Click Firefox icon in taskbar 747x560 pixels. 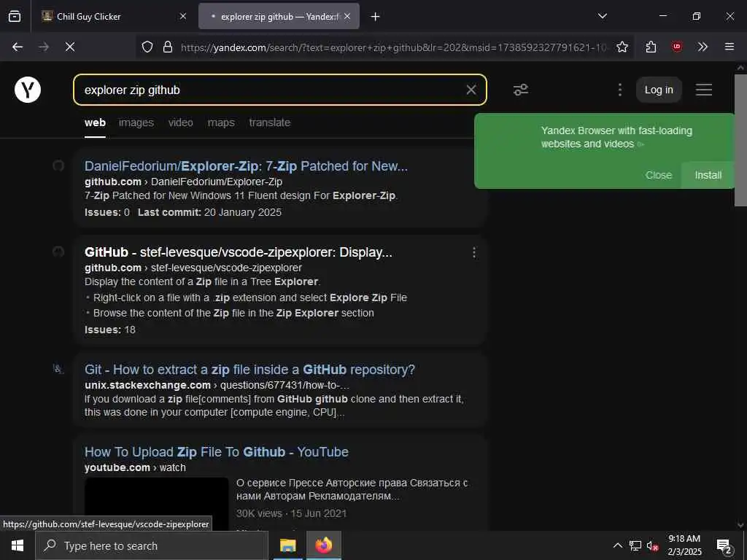pyautogui.click(x=323, y=545)
